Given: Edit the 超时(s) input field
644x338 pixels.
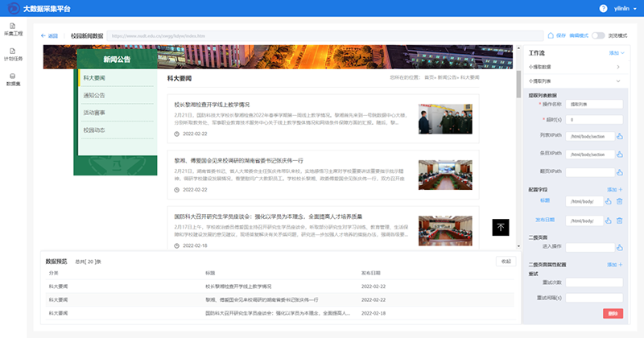Looking at the screenshot, I should pyautogui.click(x=594, y=120).
